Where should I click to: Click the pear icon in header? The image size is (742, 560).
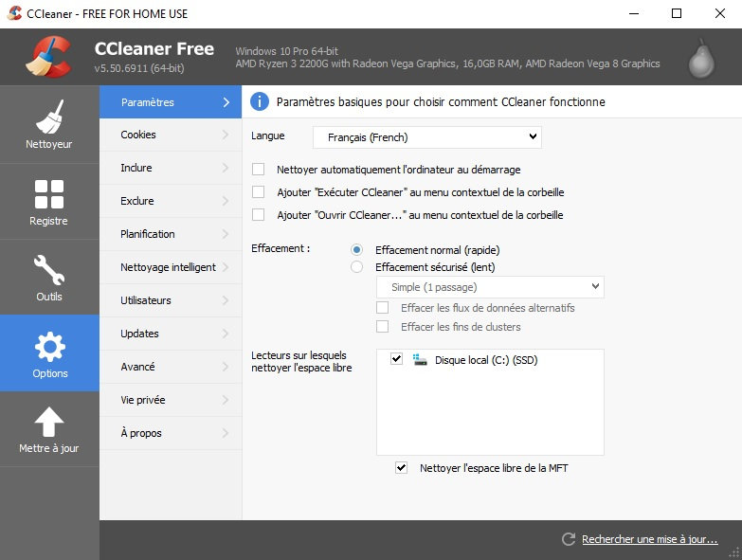coord(700,57)
